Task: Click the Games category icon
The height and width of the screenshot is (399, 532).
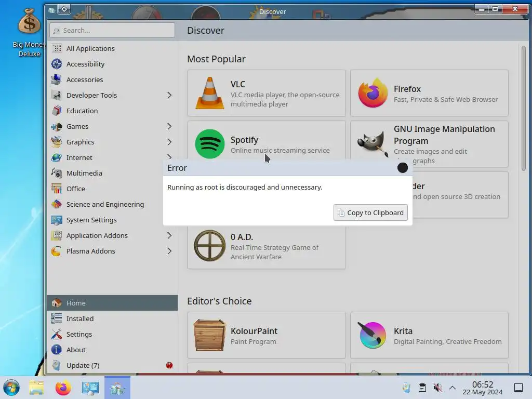Action: 56,127
